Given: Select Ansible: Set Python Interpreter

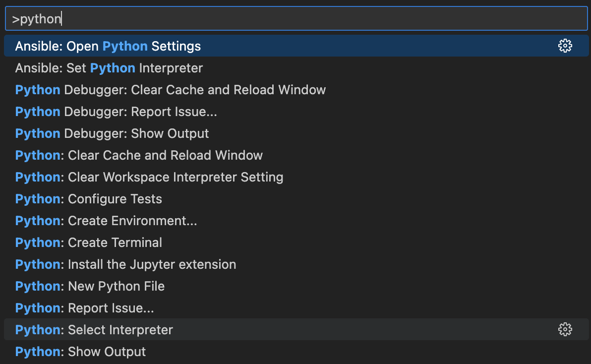Looking at the screenshot, I should coord(109,68).
